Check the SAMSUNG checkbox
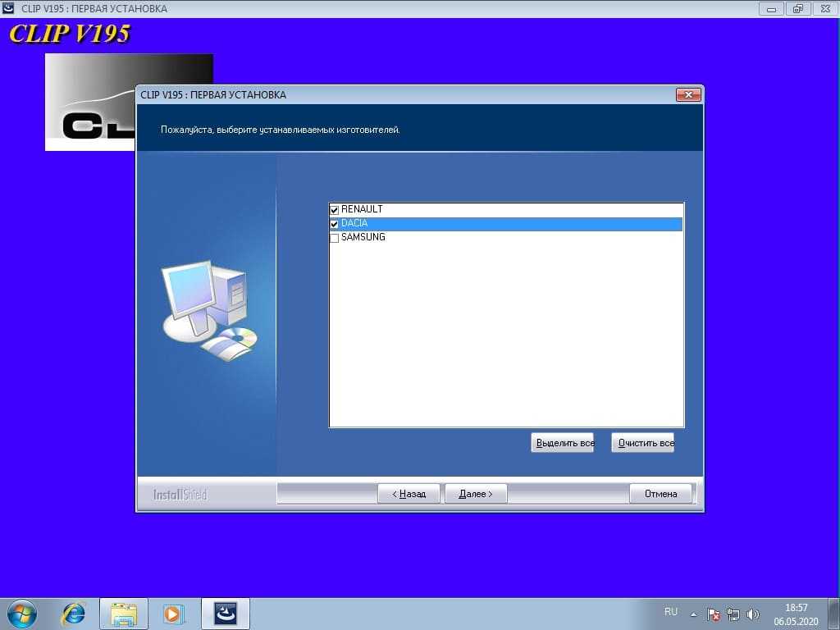 334,238
